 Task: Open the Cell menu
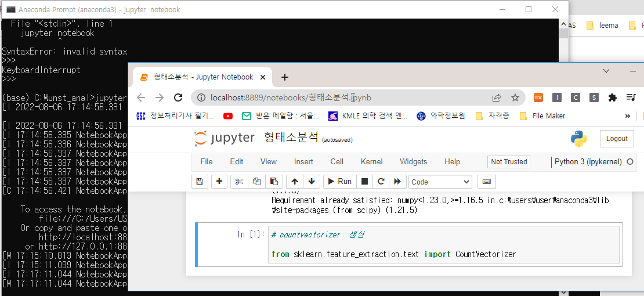[337, 161]
